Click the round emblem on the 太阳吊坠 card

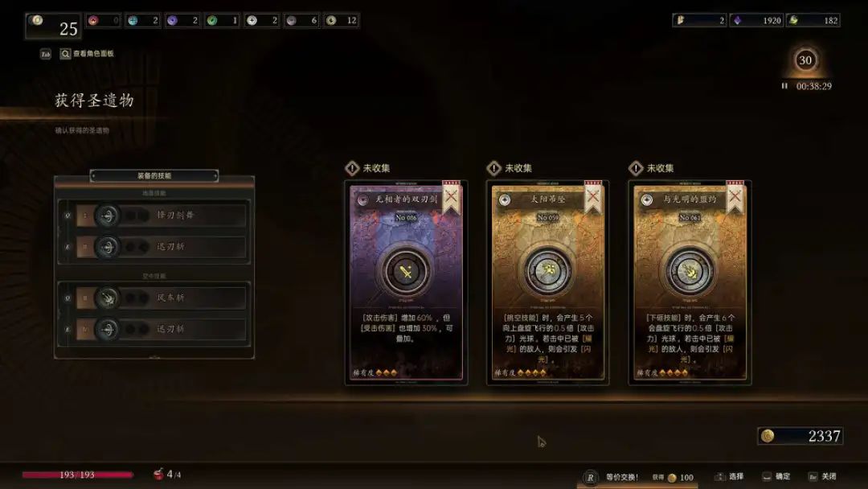(x=547, y=271)
